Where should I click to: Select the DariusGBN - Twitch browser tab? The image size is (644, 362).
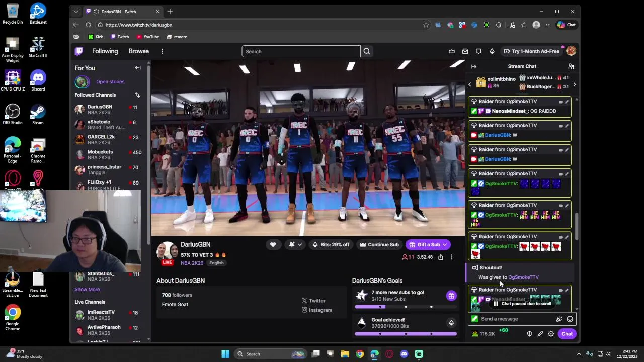(x=123, y=11)
